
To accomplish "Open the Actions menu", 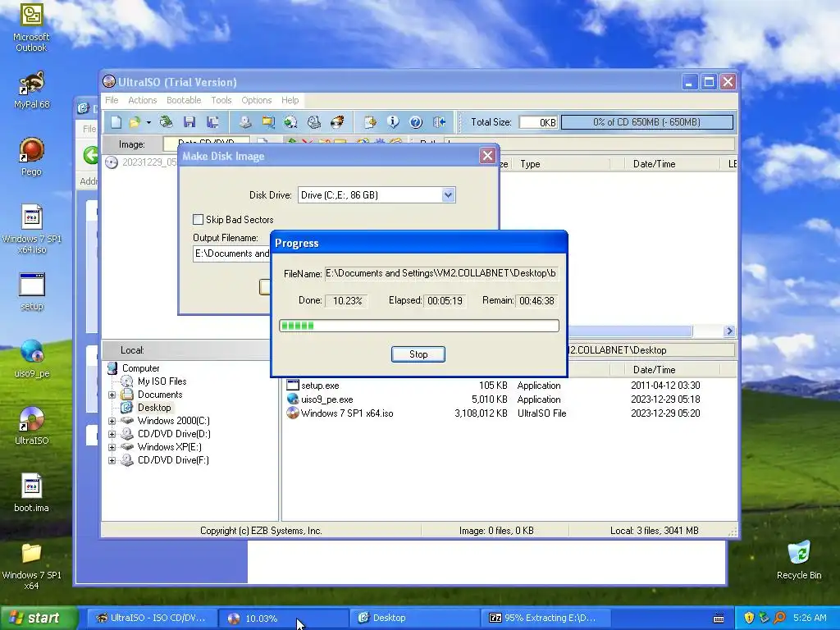I will 143,100.
